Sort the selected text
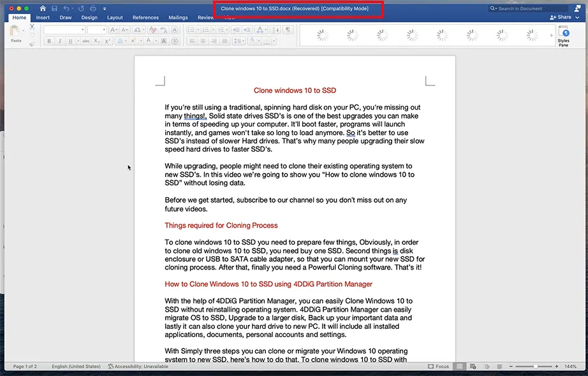The height and width of the screenshot is (376, 588). [276, 29]
